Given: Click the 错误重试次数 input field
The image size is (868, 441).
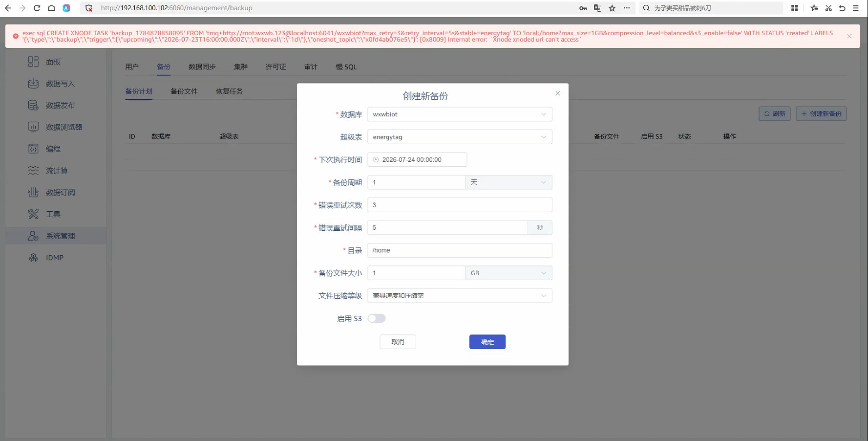Looking at the screenshot, I should click(460, 205).
